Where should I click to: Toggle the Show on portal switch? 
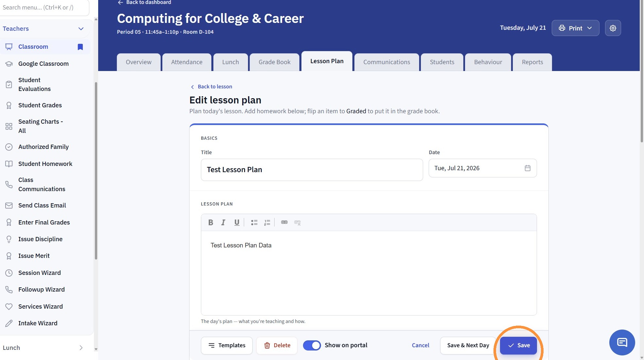(312, 345)
